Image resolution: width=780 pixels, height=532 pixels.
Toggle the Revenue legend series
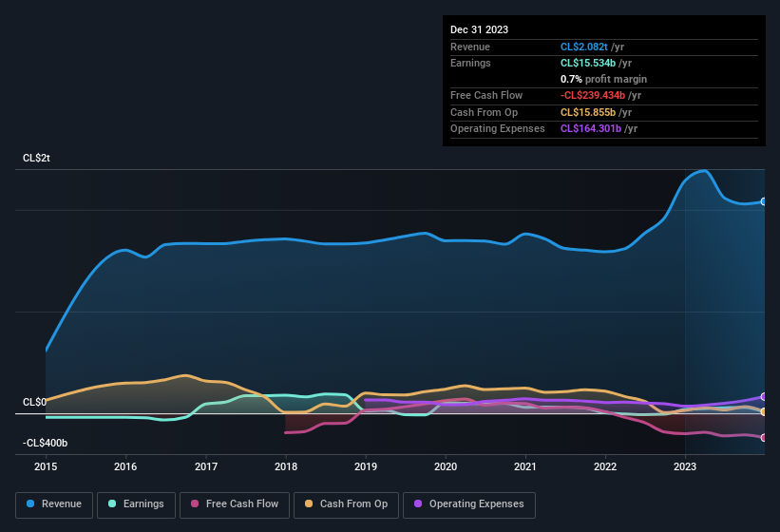point(54,504)
